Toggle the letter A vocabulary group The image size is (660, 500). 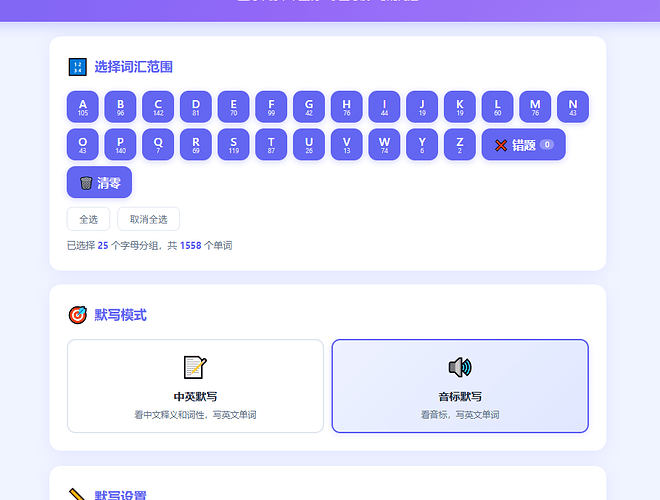(x=83, y=106)
